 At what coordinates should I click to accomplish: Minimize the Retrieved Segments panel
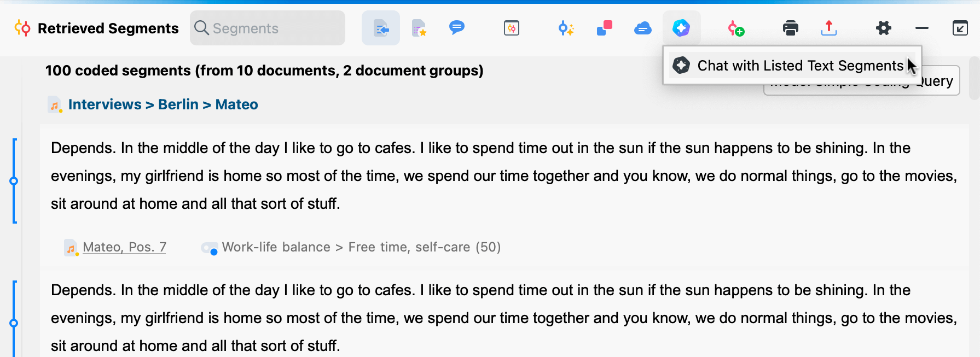pos(922,28)
